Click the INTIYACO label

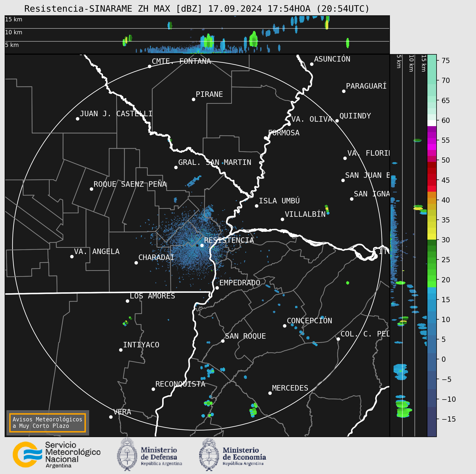(x=141, y=345)
